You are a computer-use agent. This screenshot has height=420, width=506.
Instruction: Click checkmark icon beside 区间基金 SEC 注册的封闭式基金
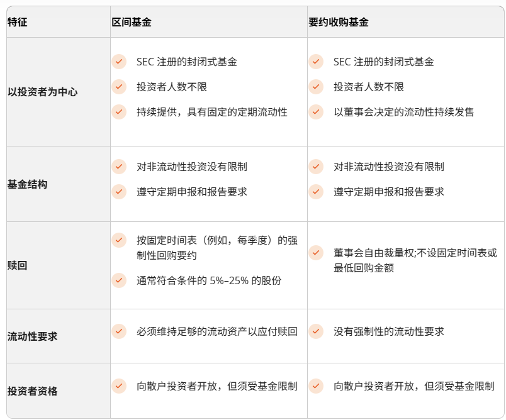point(119,61)
